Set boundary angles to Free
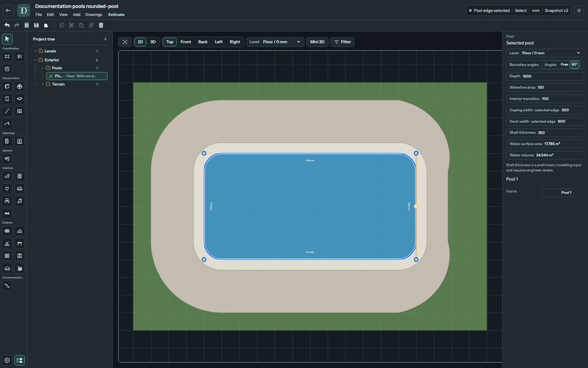 564,65
